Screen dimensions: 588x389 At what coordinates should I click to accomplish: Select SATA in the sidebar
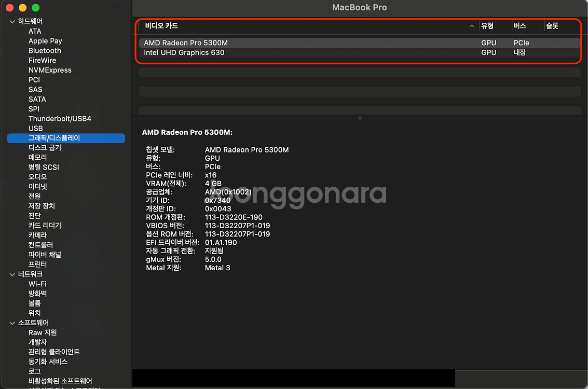37,99
